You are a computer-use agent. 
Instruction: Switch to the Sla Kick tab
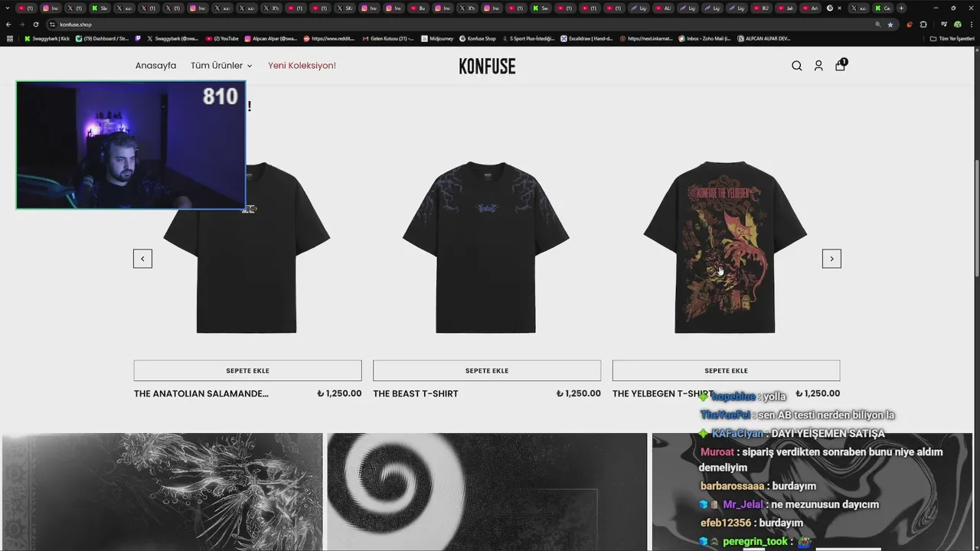(99, 8)
